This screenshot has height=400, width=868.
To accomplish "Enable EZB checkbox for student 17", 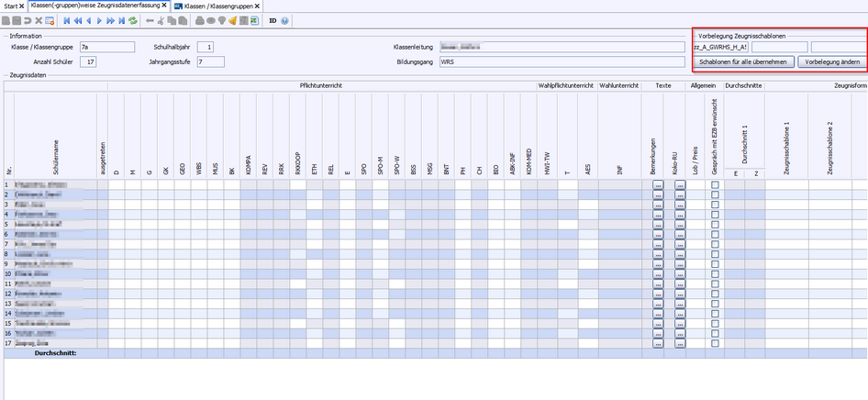I will click(x=715, y=342).
